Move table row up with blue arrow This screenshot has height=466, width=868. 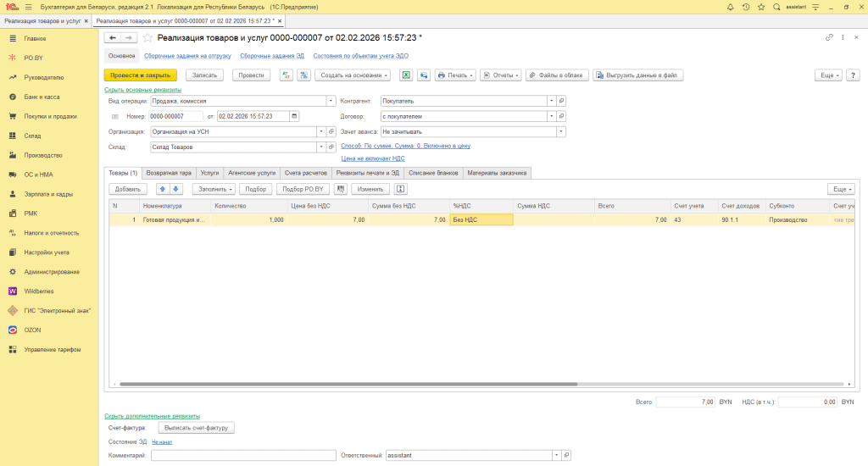(x=163, y=189)
